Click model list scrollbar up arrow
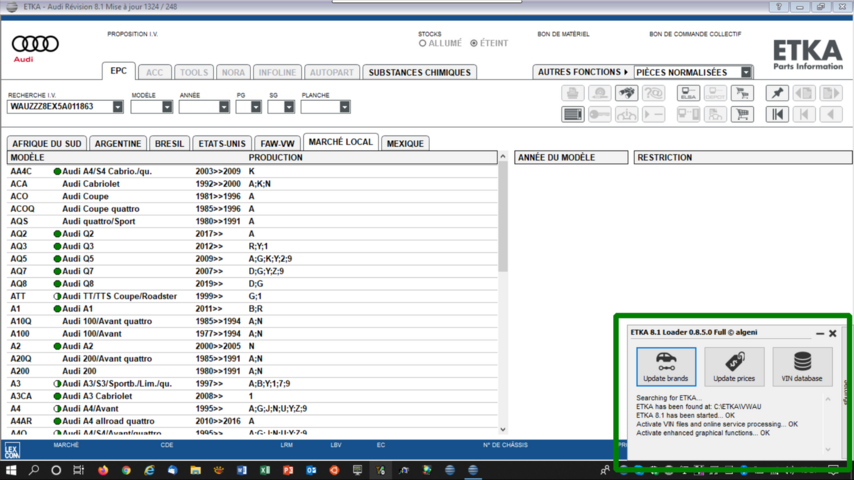The image size is (854, 480). coord(503,156)
